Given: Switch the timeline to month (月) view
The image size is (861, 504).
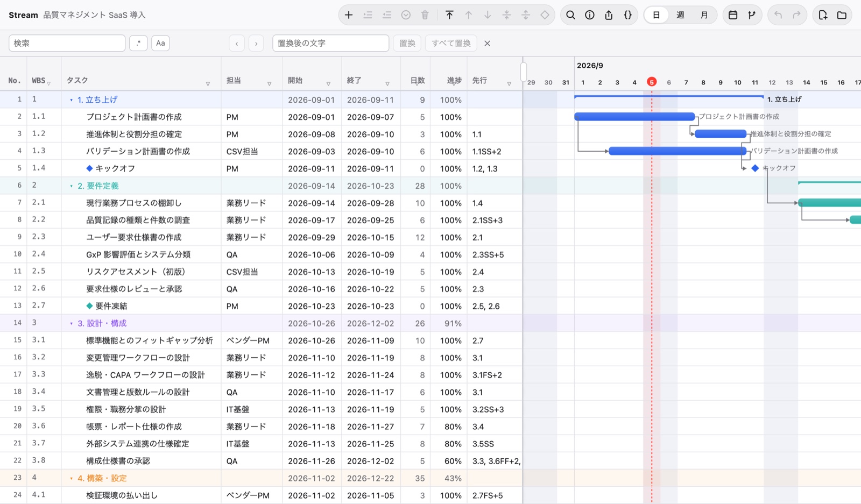Looking at the screenshot, I should pos(704,15).
